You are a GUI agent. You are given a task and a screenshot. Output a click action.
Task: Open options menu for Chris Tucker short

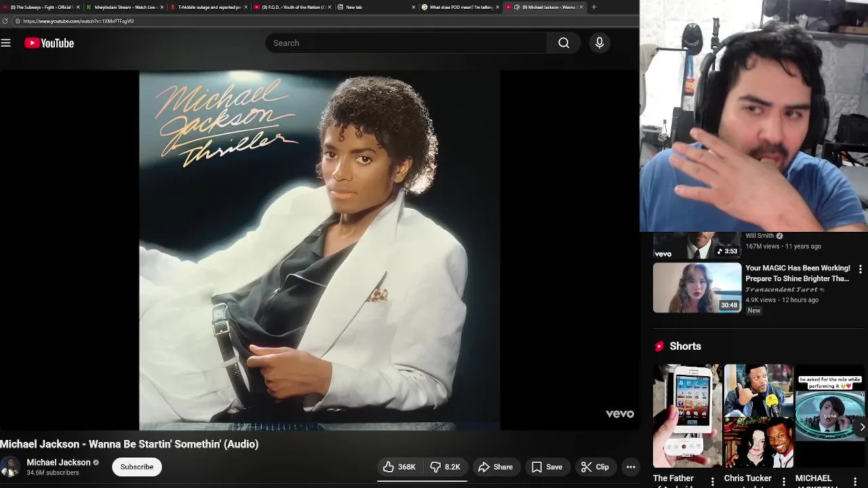pyautogui.click(x=784, y=481)
